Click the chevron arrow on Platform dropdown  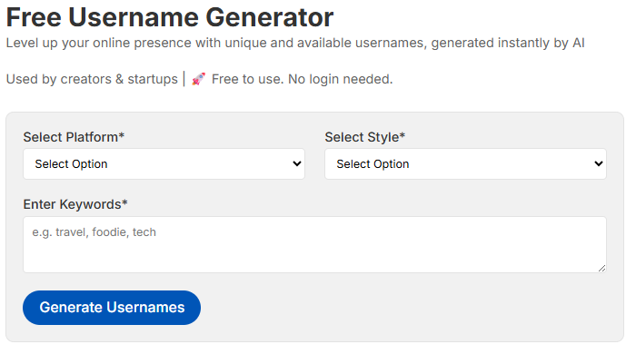tap(297, 163)
